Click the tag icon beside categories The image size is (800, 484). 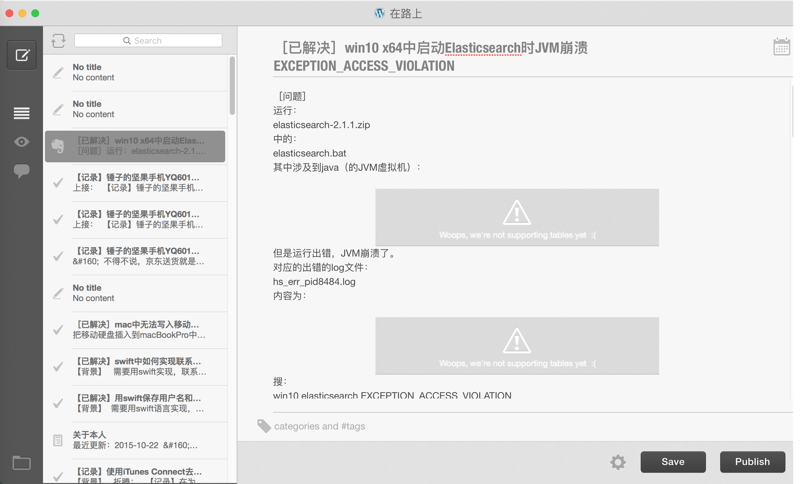[264, 426]
